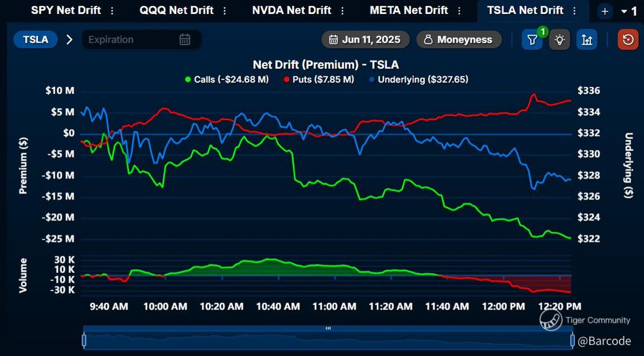
Task: Open SPY Net Drift tab options menu
Action: point(112,11)
